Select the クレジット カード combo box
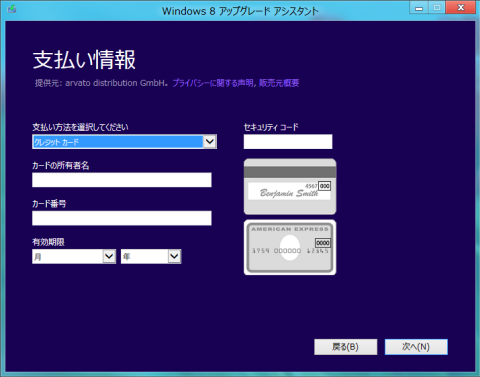This screenshot has width=480, height=377. [x=124, y=141]
